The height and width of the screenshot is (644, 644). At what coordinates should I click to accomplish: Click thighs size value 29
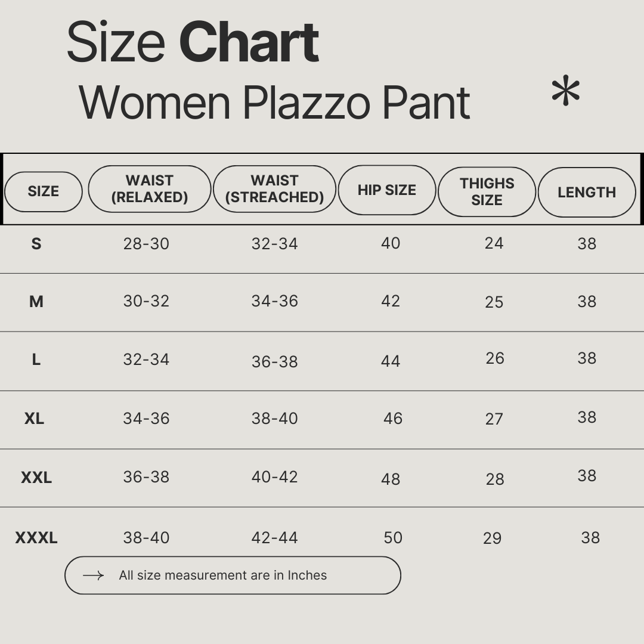click(x=492, y=538)
